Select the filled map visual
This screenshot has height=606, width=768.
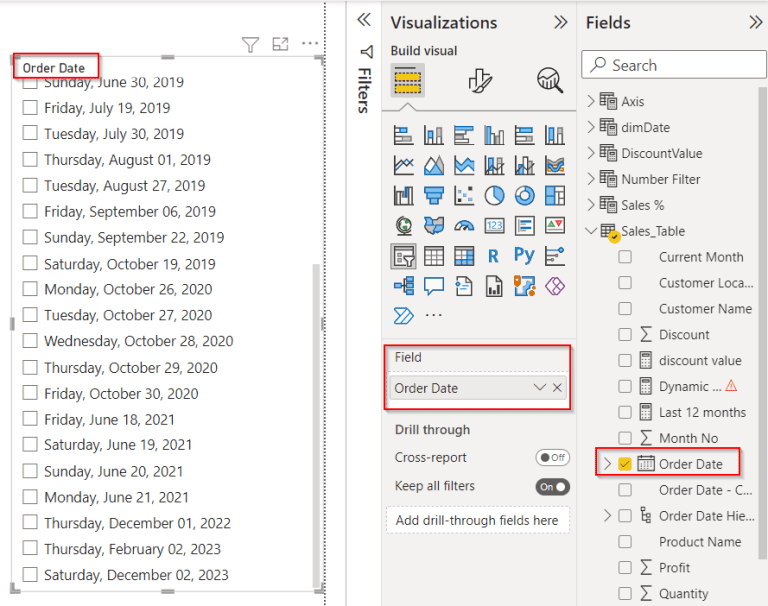(434, 226)
